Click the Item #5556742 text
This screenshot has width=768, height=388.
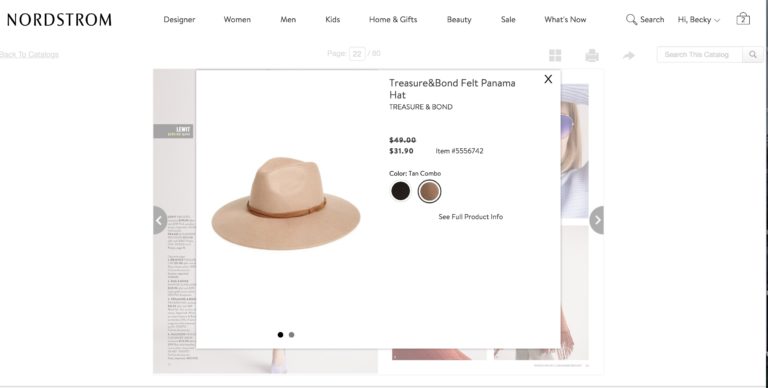click(x=459, y=151)
